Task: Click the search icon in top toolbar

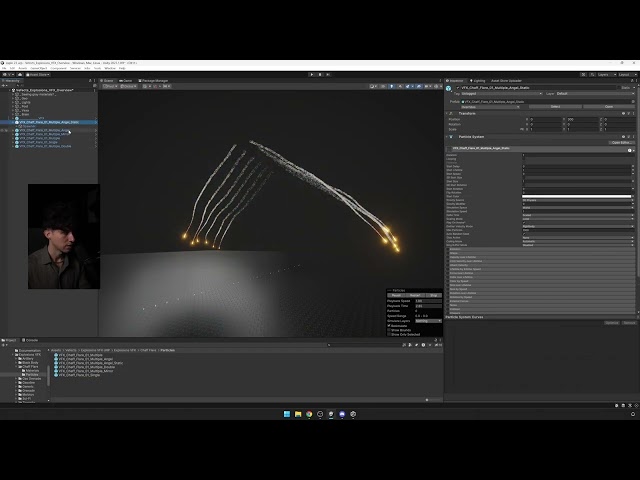Action: coord(592,75)
